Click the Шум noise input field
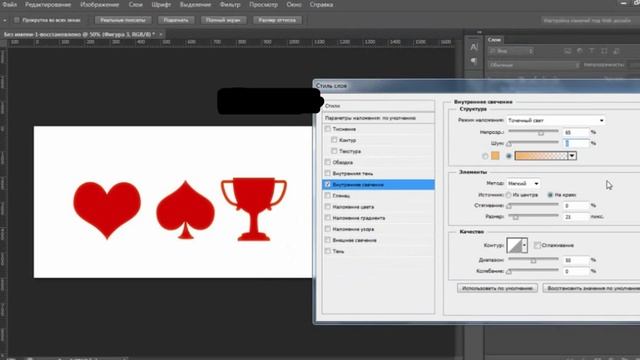 [x=576, y=143]
